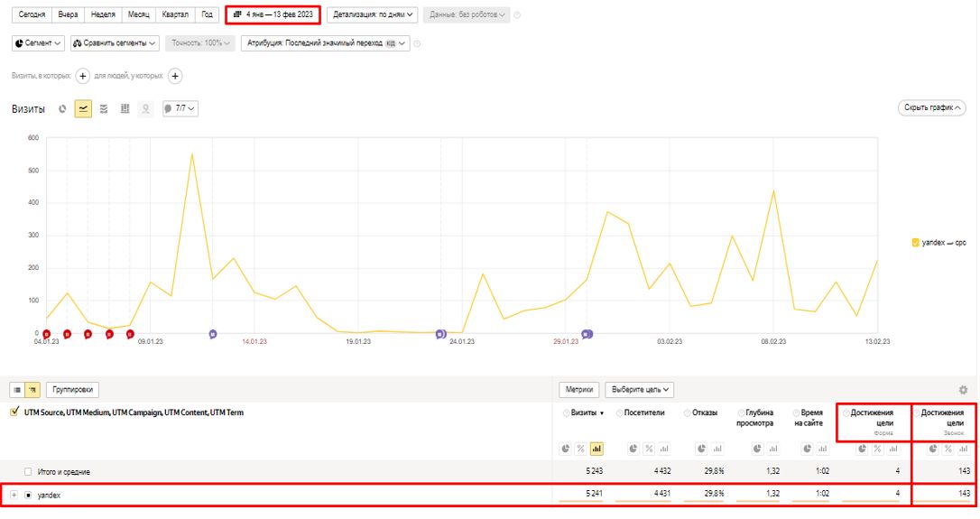Select the line chart view icon
Image resolution: width=980 pixels, height=519 pixels.
[x=83, y=109]
